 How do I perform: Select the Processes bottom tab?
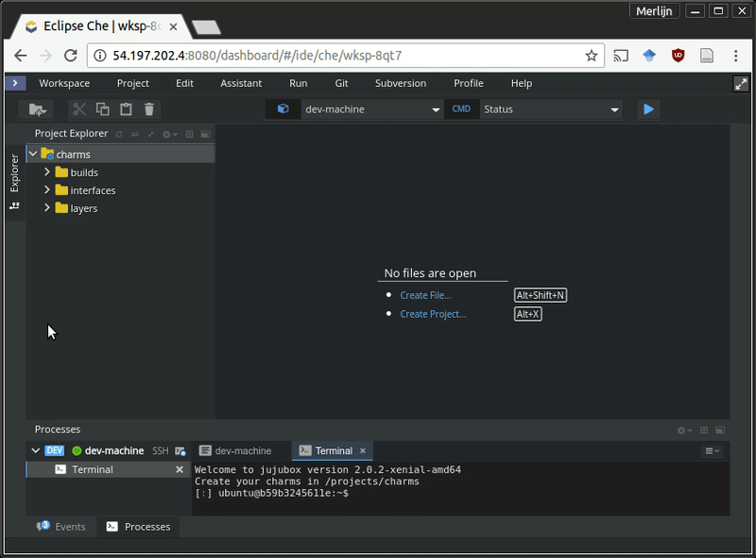pos(138,527)
